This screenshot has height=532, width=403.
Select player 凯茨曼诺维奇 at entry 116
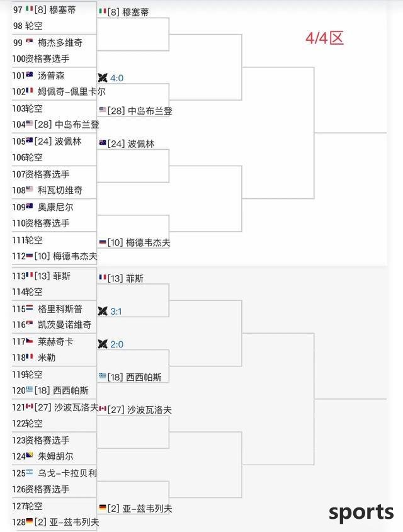[64, 325]
